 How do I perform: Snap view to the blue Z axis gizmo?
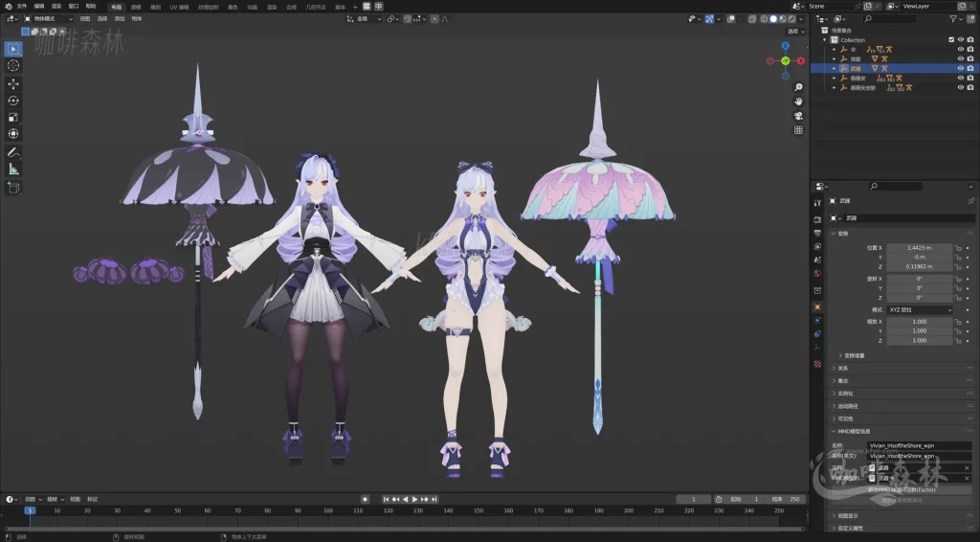pos(786,46)
